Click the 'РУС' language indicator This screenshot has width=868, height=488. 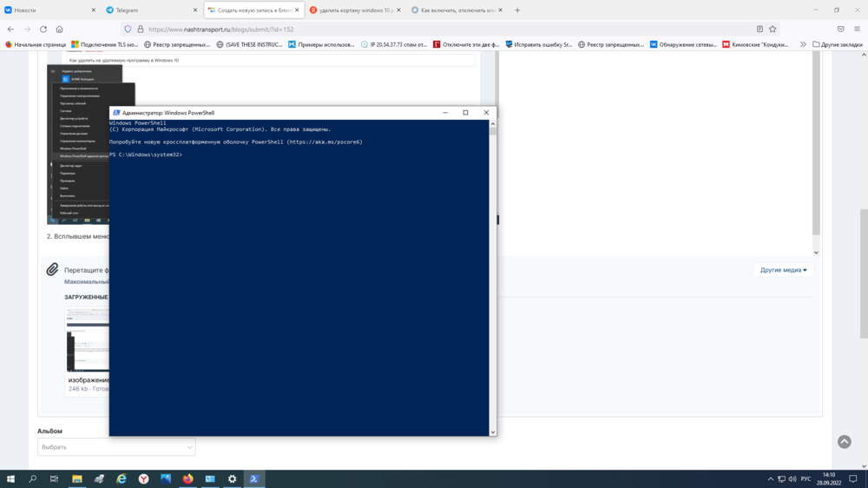pos(806,479)
